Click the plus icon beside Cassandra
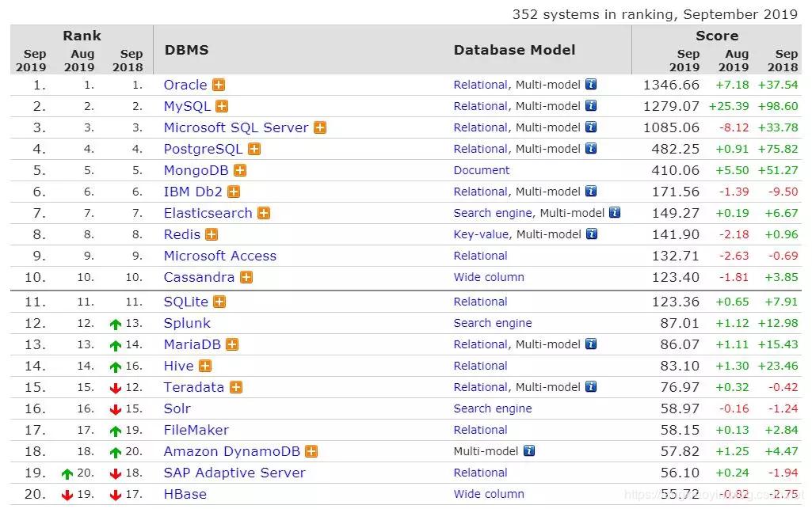 coord(246,277)
